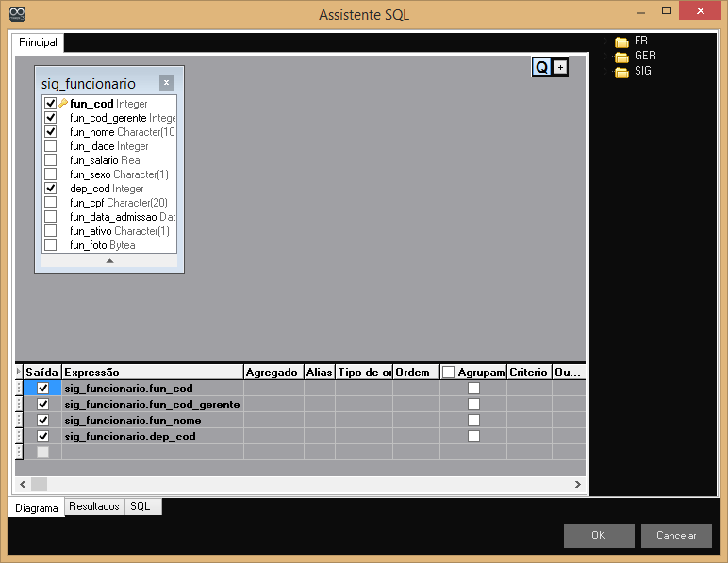
Task: Click the application icon in title bar
Action: click(15, 13)
